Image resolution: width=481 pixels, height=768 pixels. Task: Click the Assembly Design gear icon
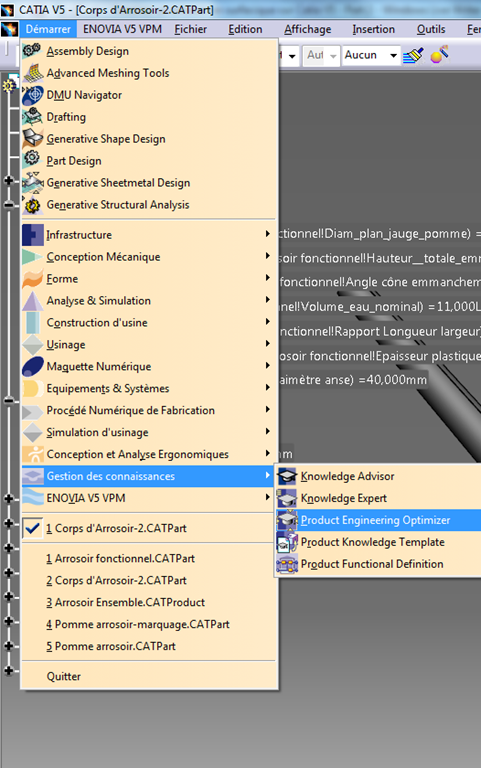pos(32,50)
